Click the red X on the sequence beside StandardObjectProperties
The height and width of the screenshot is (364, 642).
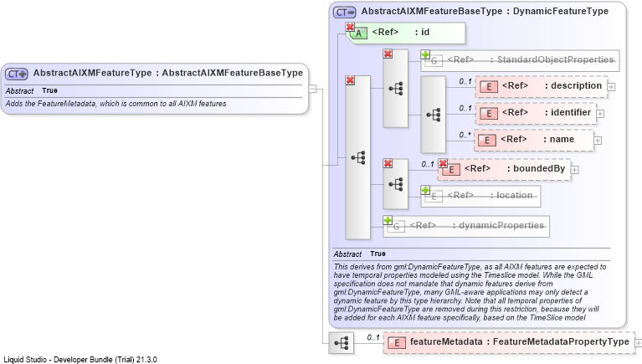click(x=388, y=54)
